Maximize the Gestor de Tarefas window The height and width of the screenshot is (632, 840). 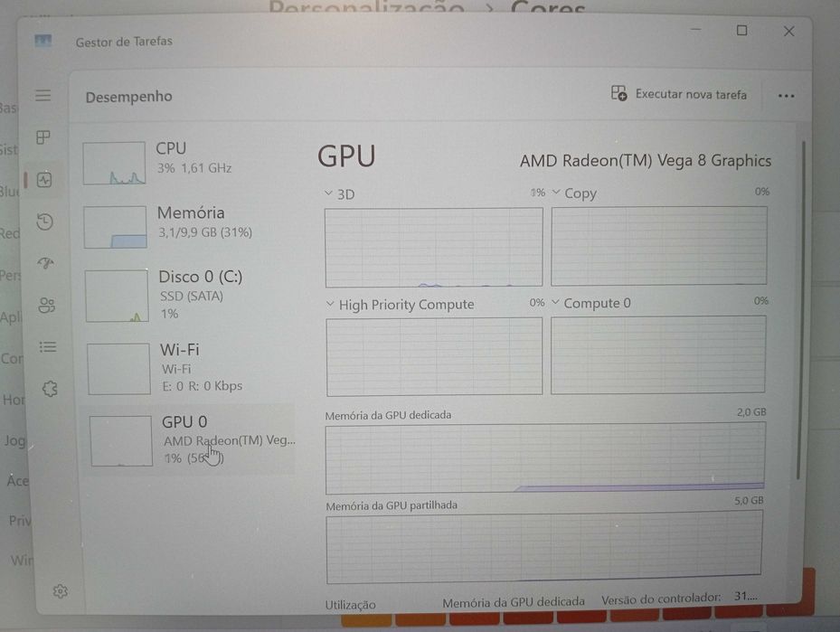click(x=742, y=31)
